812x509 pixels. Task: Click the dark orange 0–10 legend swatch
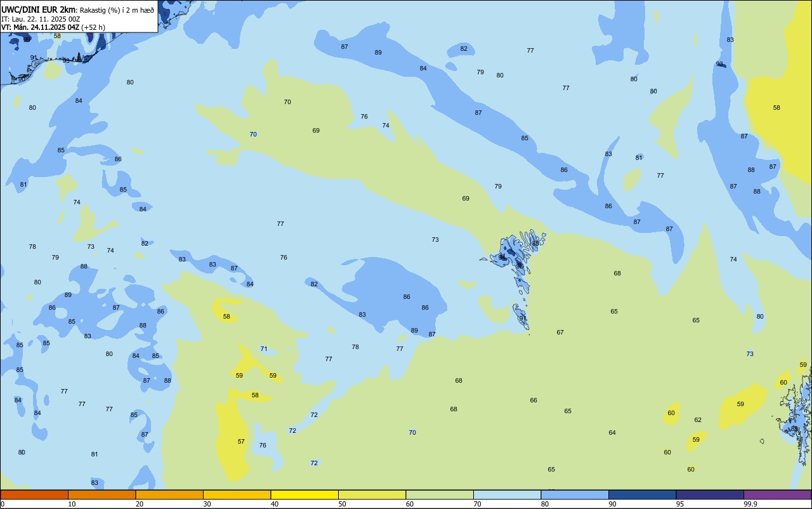coord(34,494)
